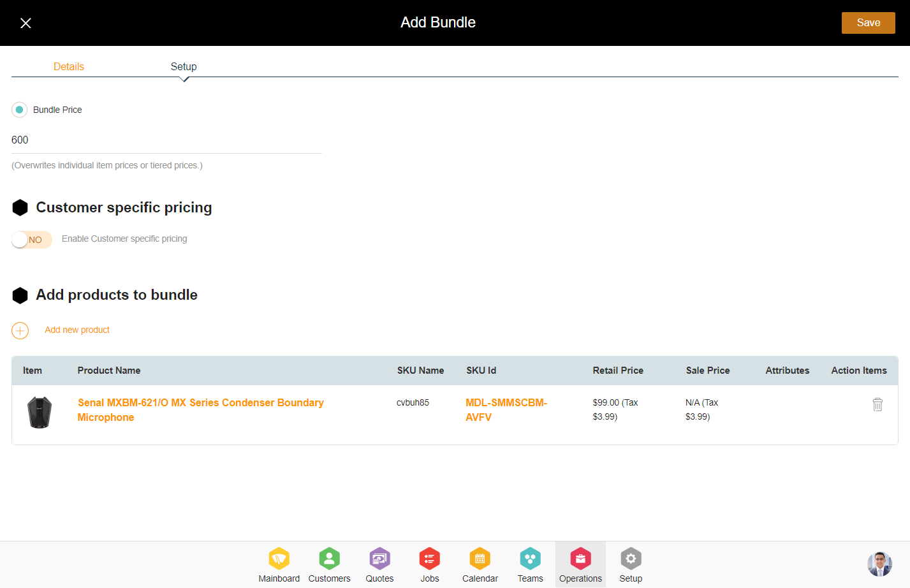This screenshot has height=588, width=910.
Task: Open the Senal MXBM-621/O product name link
Action: tap(200, 410)
